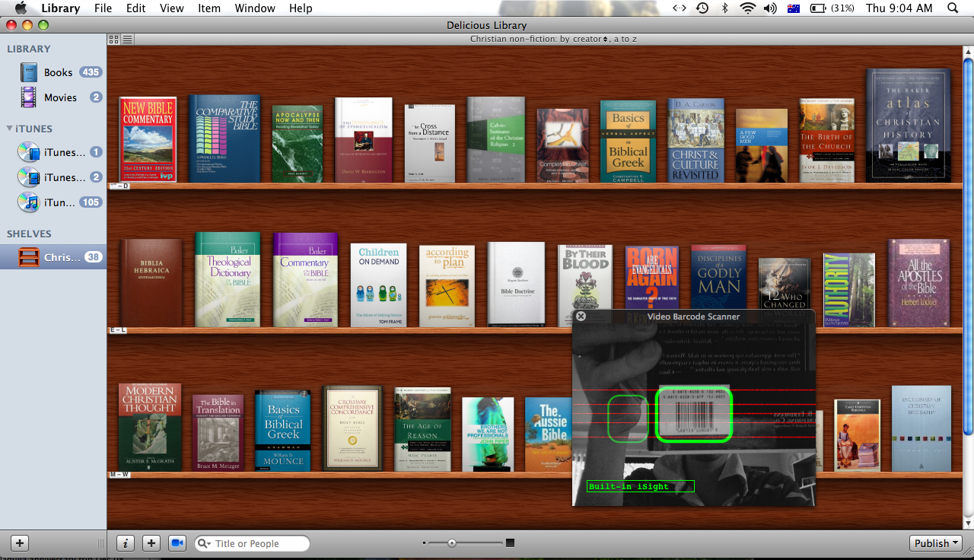Click the Built-in iSight camera label
Image resolution: width=974 pixels, height=560 pixels.
pyautogui.click(x=640, y=486)
